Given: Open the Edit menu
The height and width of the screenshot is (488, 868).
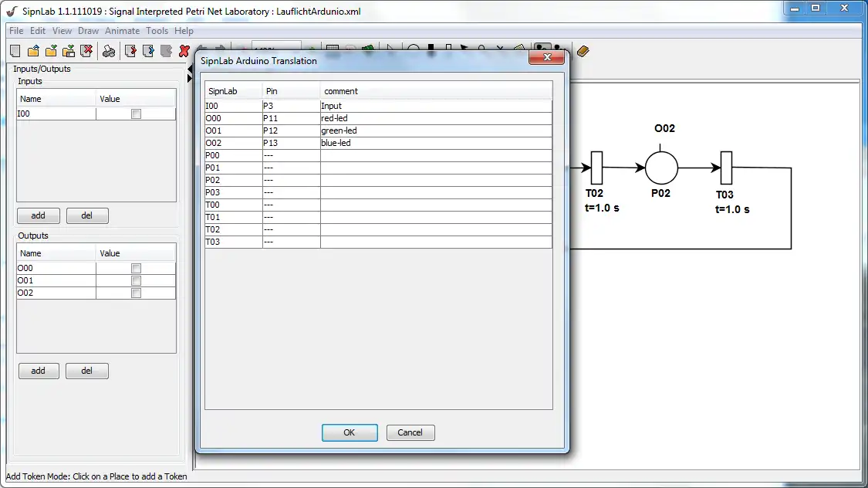Looking at the screenshot, I should (x=38, y=31).
